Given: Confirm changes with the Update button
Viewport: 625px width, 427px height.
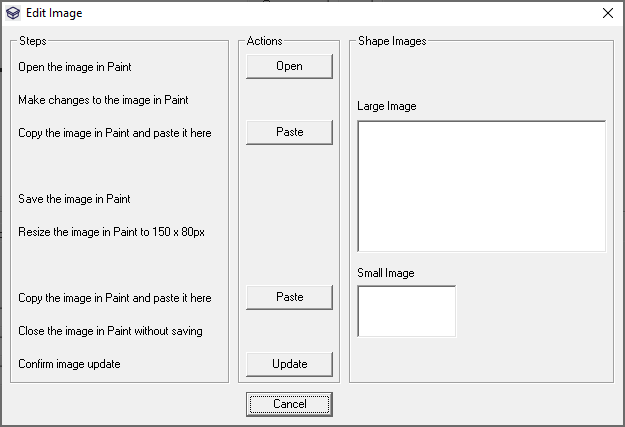Looking at the screenshot, I should [289, 363].
